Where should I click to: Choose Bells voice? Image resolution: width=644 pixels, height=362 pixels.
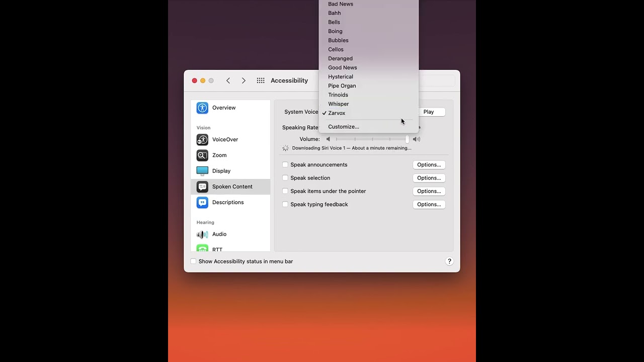369,22
